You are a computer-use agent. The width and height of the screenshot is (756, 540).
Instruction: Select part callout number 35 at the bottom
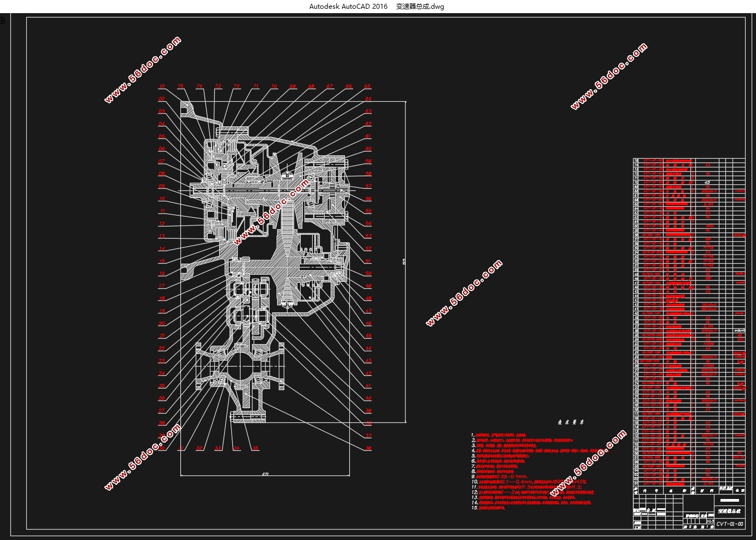255,448
